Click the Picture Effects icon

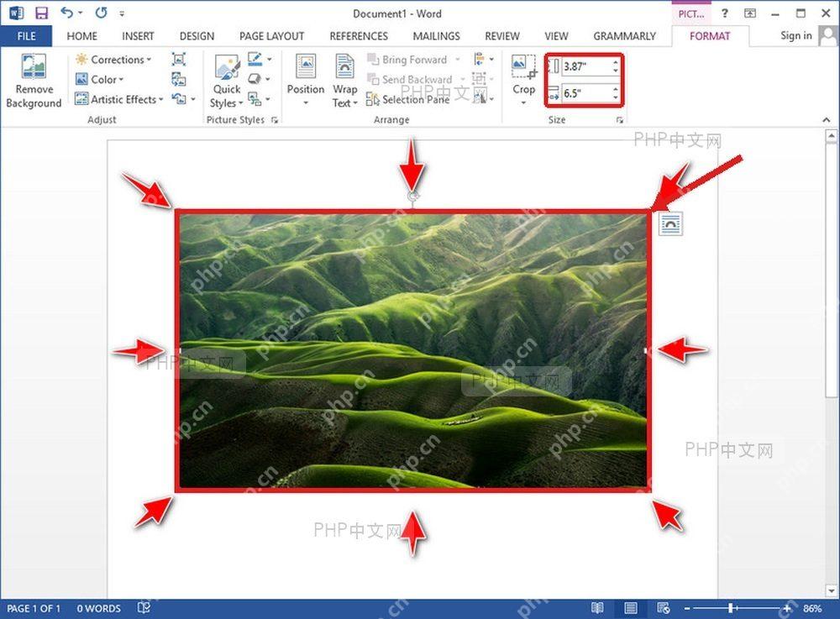point(255,79)
